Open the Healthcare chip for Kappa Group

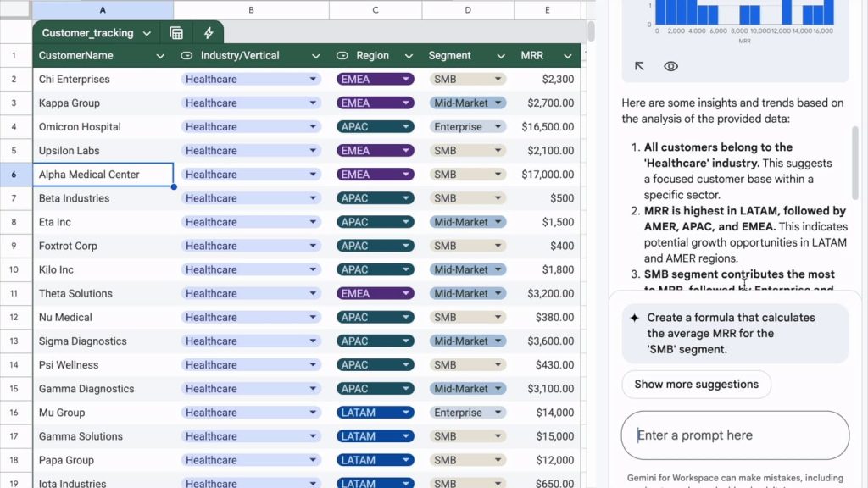(251, 103)
